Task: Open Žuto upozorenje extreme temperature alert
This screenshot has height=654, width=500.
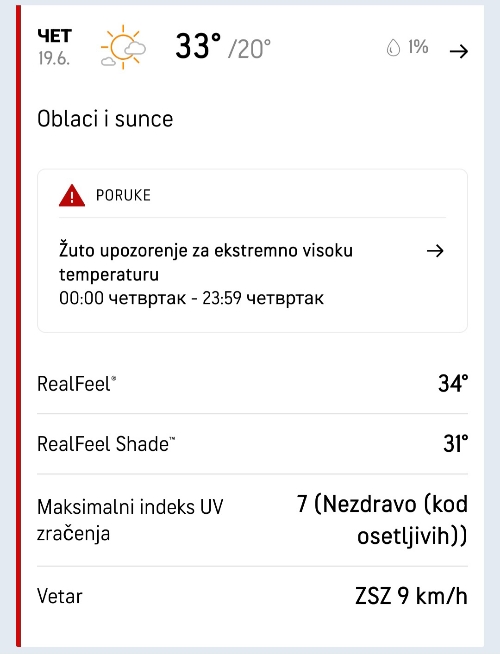Action: [x=206, y=262]
